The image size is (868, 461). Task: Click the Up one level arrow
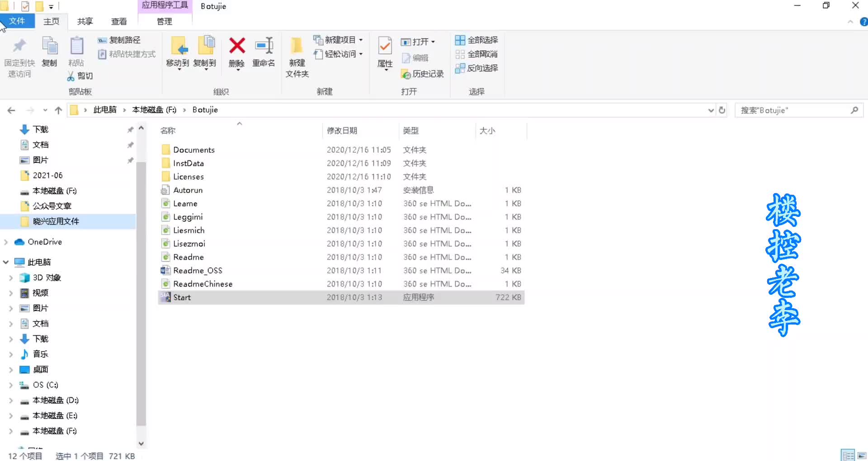click(58, 110)
